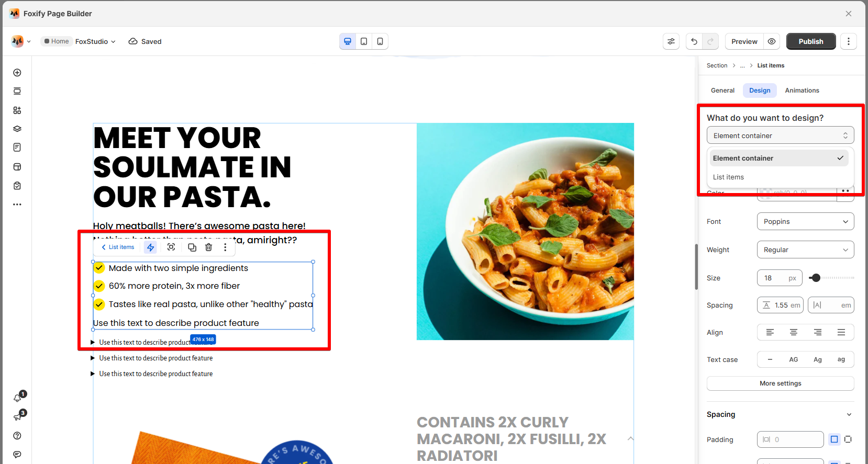The width and height of the screenshot is (868, 464).
Task: Switch to the Animations tab
Action: [802, 90]
